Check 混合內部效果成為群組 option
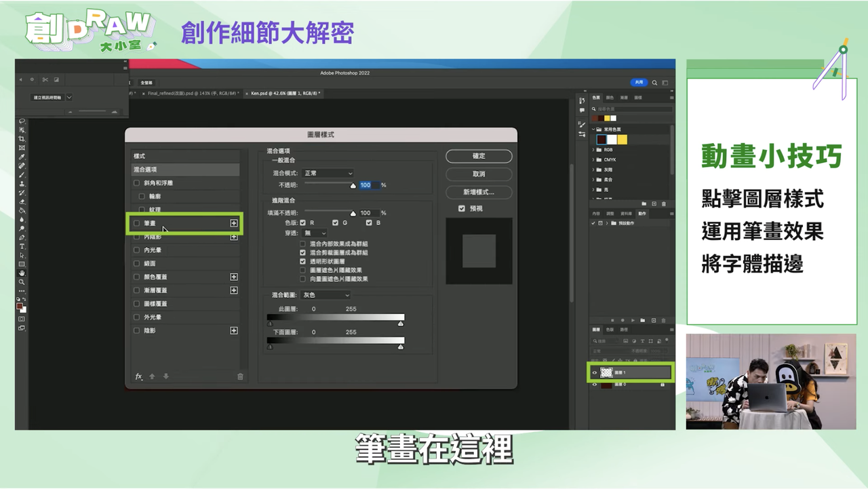 tap(302, 243)
